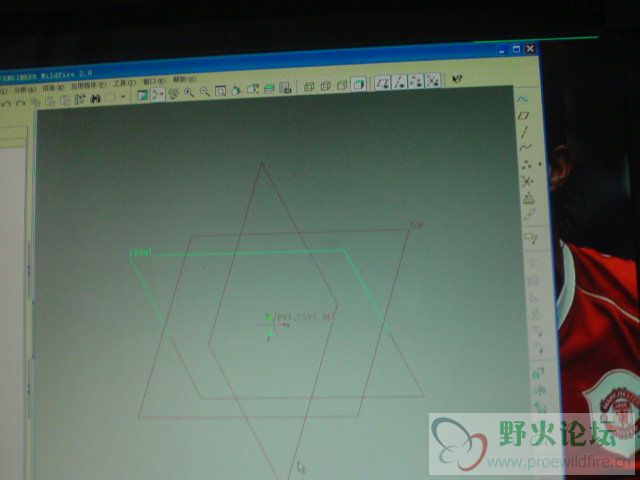Open the 工具(T) menu
Screen dimensions: 640x480
point(124,83)
